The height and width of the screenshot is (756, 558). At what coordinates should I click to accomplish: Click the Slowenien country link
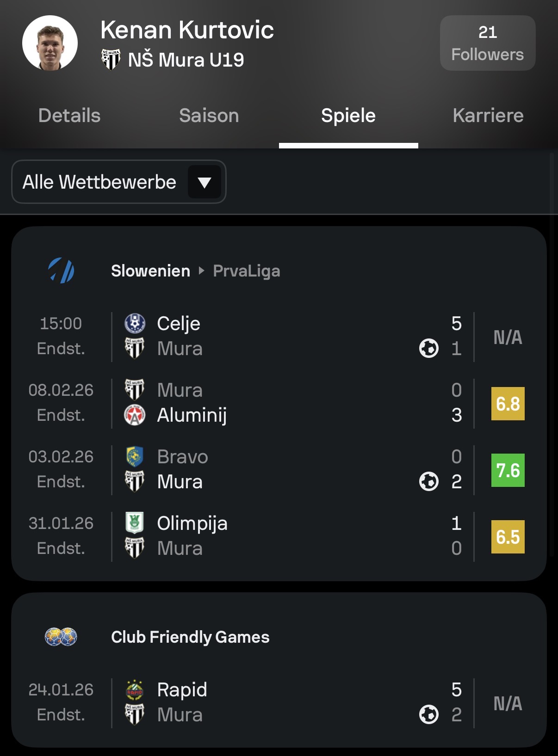coord(150,271)
